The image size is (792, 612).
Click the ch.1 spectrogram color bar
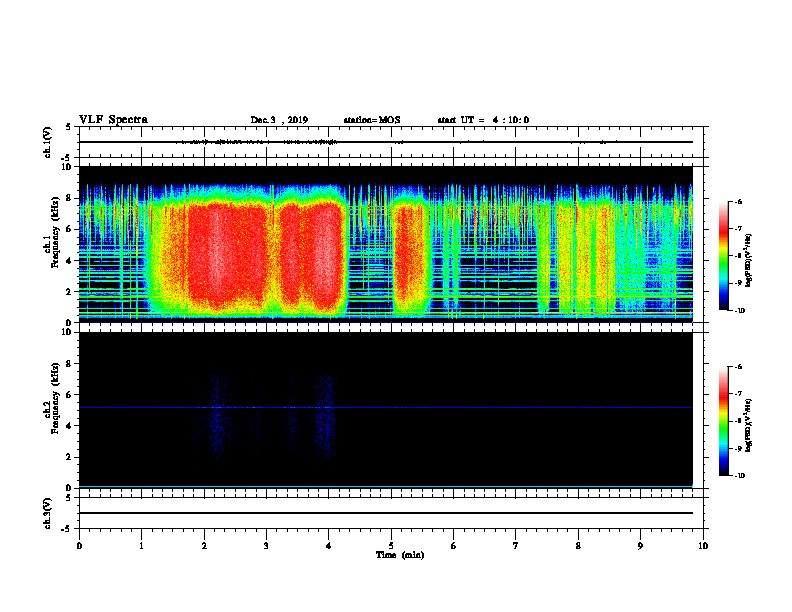coord(724,256)
